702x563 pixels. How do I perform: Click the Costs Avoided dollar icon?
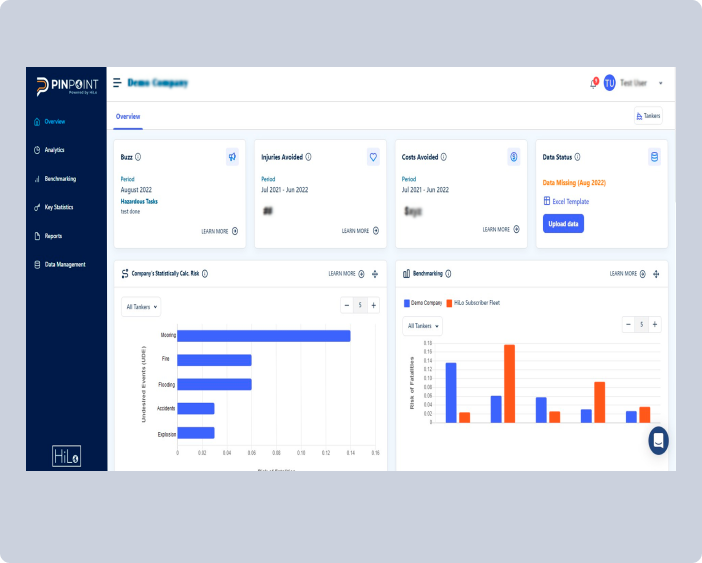(514, 157)
